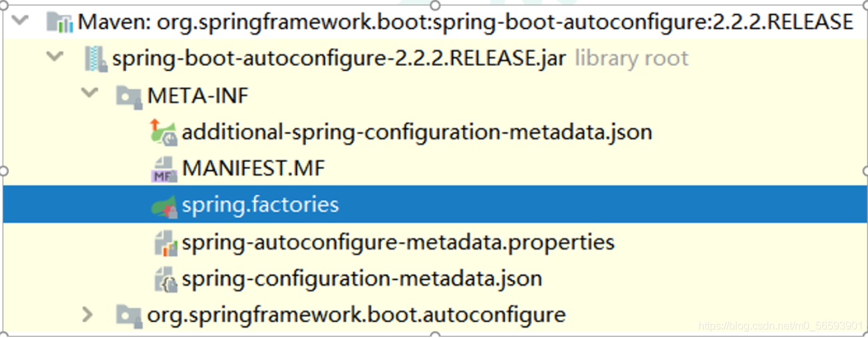Open additional-spring-configuration-metadata.json
This screenshot has height=338, width=868.
click(417, 132)
